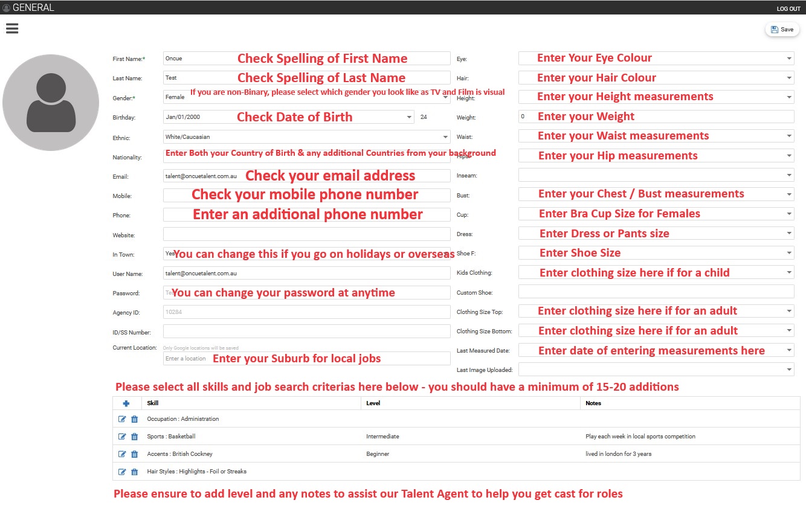
Task: Click the Website input field
Action: click(306, 234)
